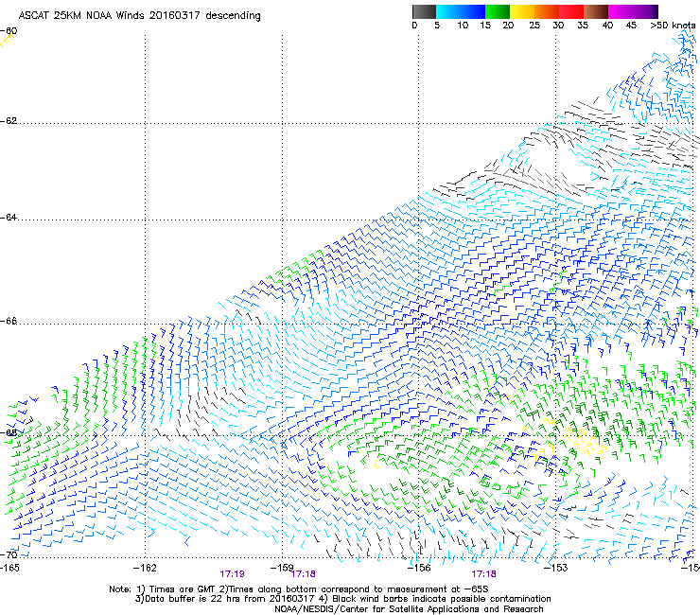Click the latitude label '-60'

(9, 31)
